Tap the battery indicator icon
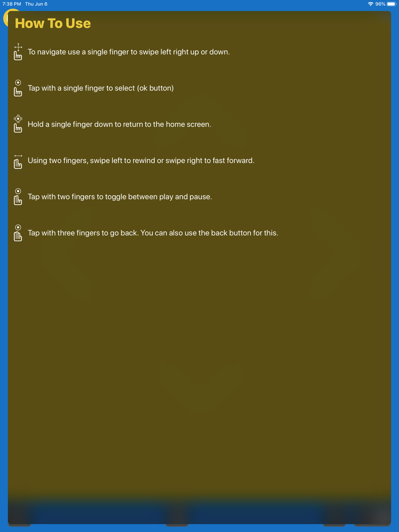399x532 pixels. tap(391, 4)
